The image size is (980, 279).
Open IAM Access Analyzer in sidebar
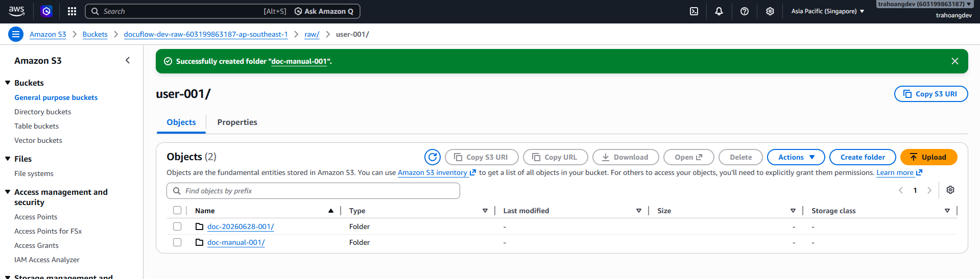pyautogui.click(x=47, y=260)
